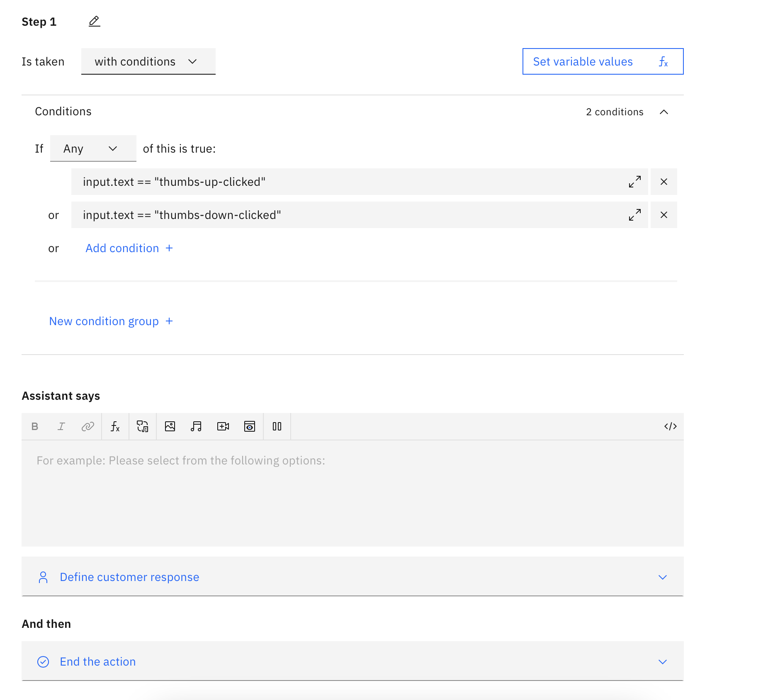
Task: Switch to JSON code editor view
Action: (x=671, y=426)
